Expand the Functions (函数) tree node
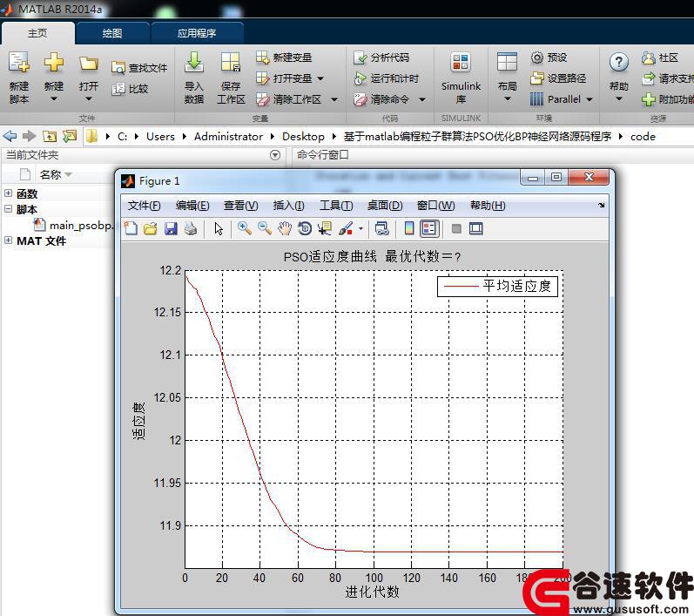This screenshot has height=616, width=694. coord(8,193)
